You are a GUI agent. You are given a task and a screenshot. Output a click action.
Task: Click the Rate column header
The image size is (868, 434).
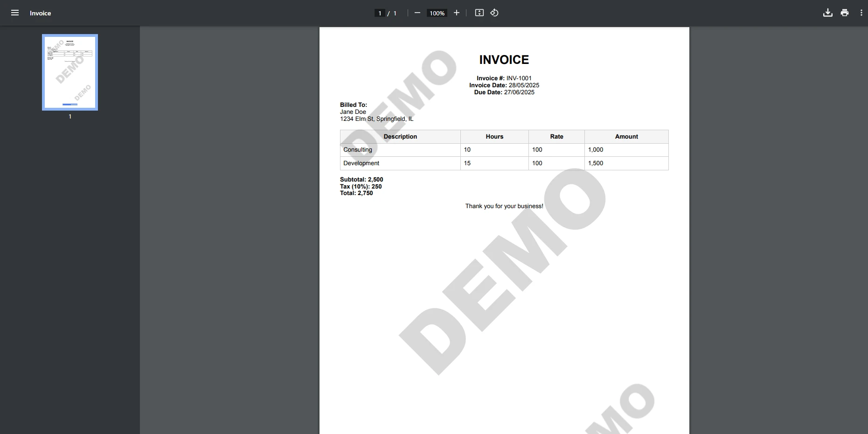click(556, 137)
